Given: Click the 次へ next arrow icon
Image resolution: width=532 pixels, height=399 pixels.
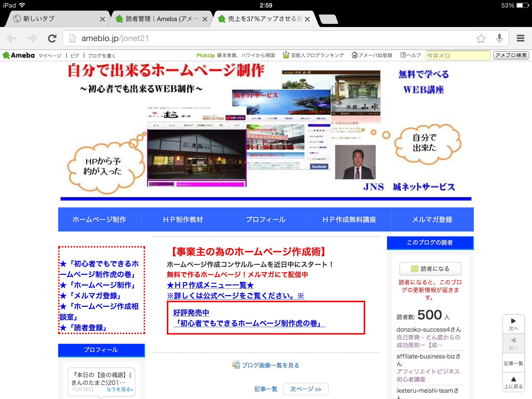Looking at the screenshot, I should (x=513, y=324).
